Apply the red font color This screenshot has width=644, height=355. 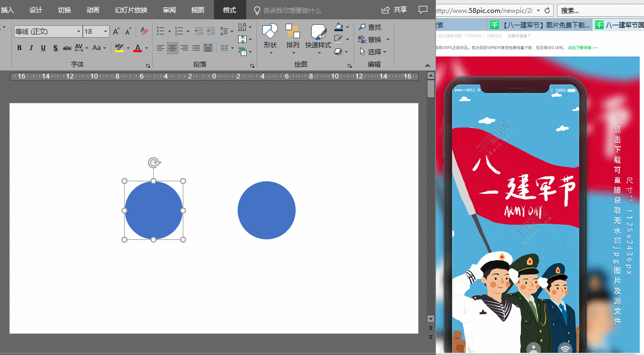138,48
